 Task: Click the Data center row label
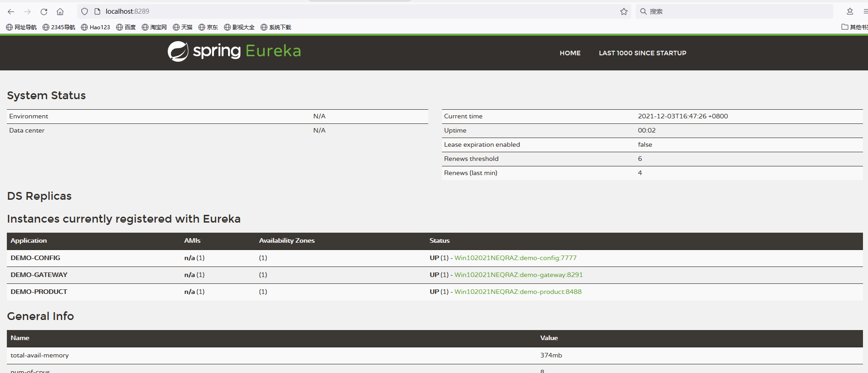pyautogui.click(x=27, y=130)
